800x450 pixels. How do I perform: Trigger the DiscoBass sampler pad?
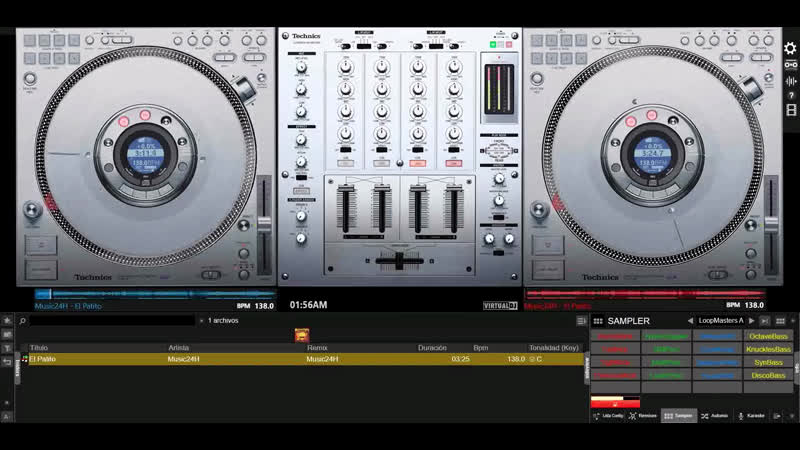pyautogui.click(x=768, y=376)
